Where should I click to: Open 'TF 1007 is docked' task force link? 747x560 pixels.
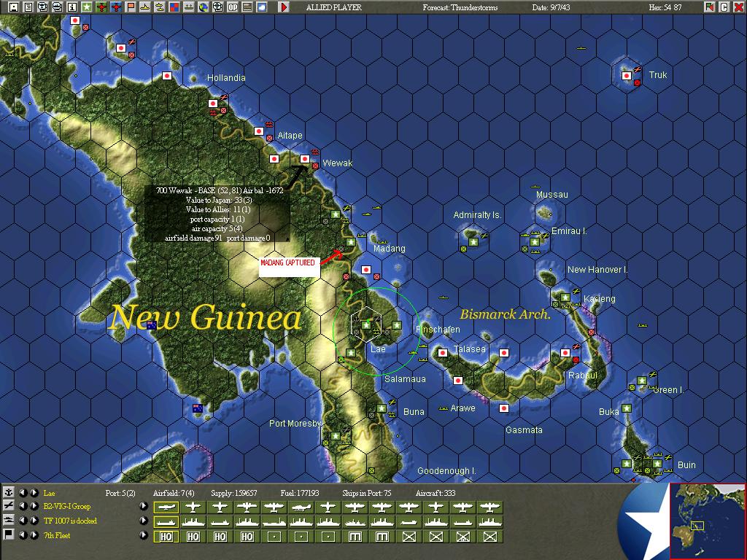tap(70, 521)
